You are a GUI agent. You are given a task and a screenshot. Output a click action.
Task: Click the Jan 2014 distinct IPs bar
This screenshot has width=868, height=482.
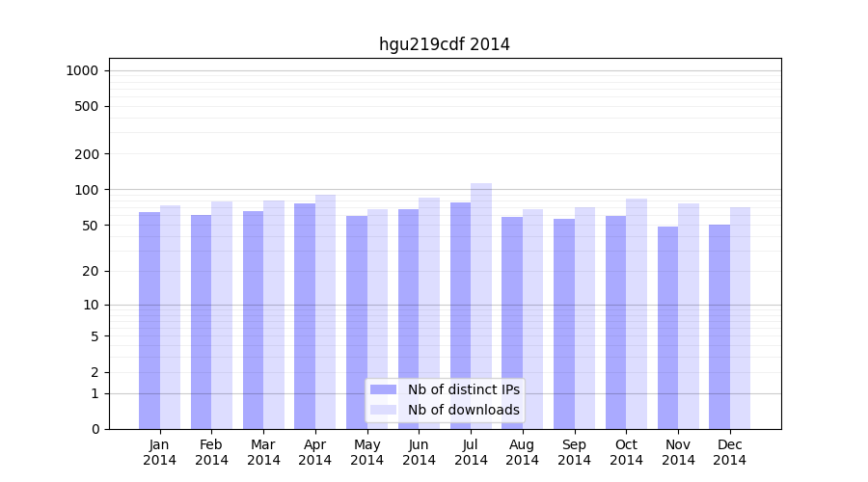click(x=149, y=320)
